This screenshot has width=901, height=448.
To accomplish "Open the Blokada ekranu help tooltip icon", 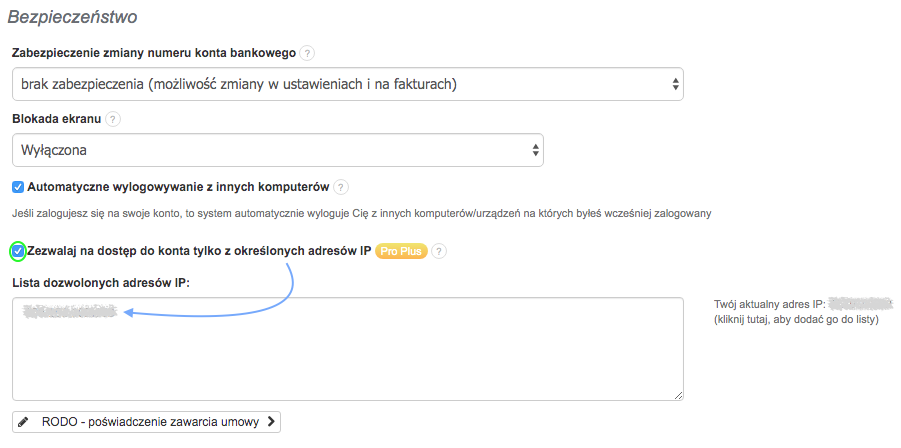I will click(113, 119).
